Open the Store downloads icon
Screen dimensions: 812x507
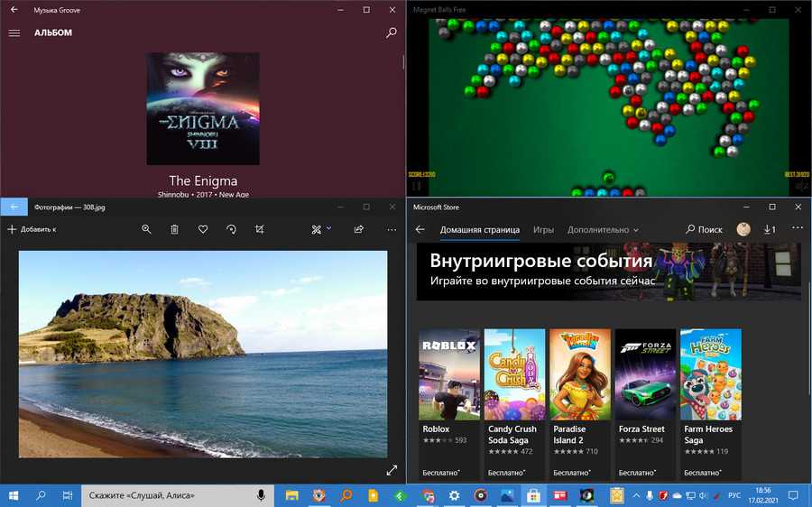pos(769,229)
